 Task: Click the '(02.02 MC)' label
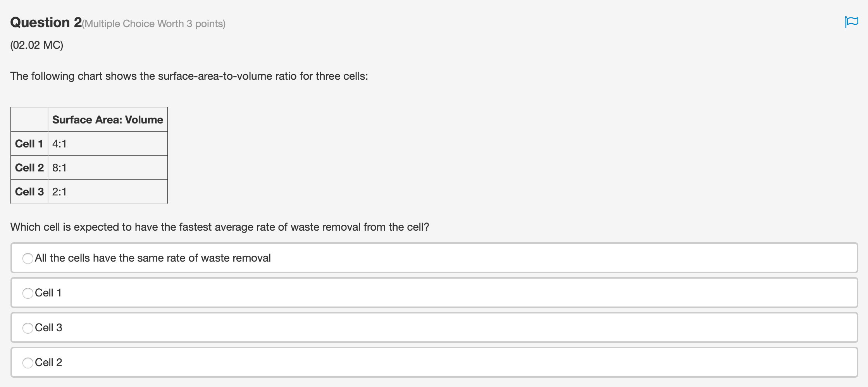36,45
